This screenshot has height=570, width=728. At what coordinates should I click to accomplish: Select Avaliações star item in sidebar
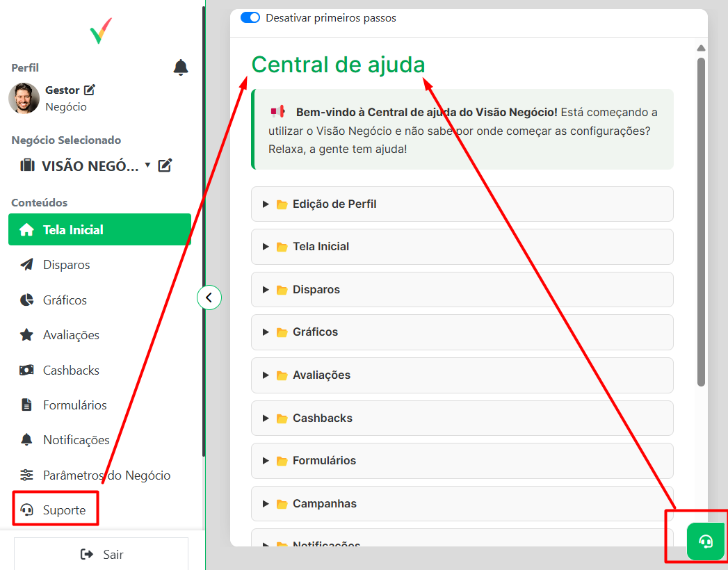point(71,335)
